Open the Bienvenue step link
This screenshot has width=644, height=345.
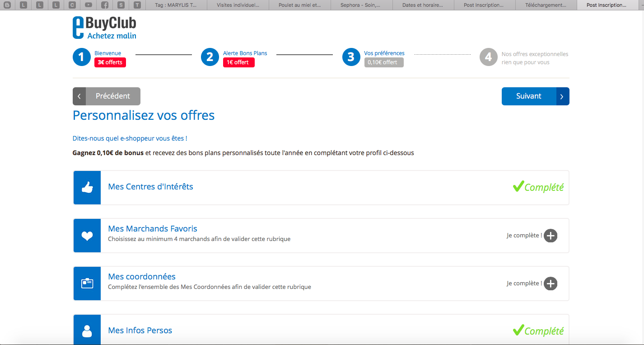[x=107, y=53]
